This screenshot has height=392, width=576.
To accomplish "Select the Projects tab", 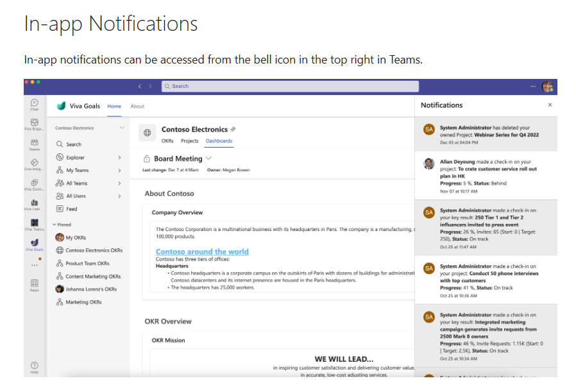I will coord(190,141).
